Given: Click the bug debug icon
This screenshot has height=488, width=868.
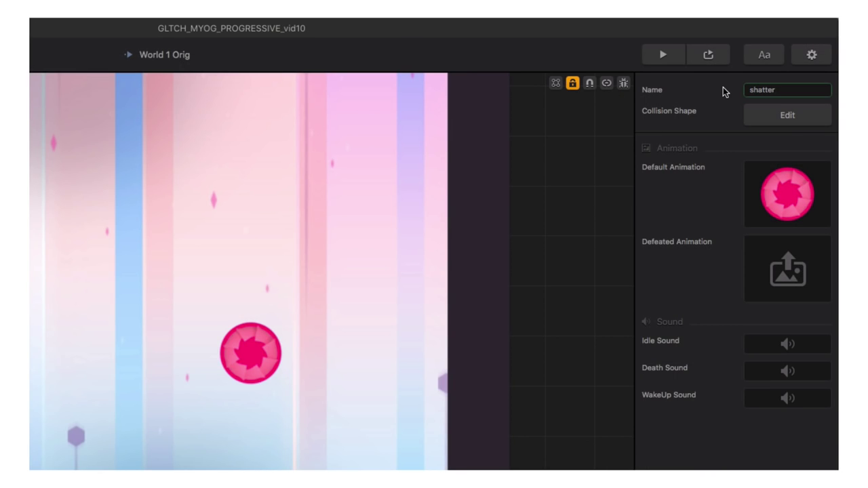Looking at the screenshot, I should (623, 83).
